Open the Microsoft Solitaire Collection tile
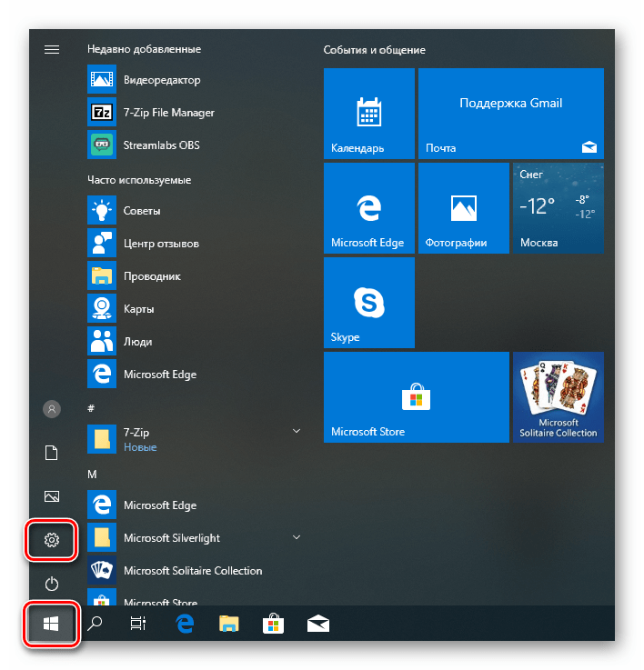The image size is (644, 670). 558,397
